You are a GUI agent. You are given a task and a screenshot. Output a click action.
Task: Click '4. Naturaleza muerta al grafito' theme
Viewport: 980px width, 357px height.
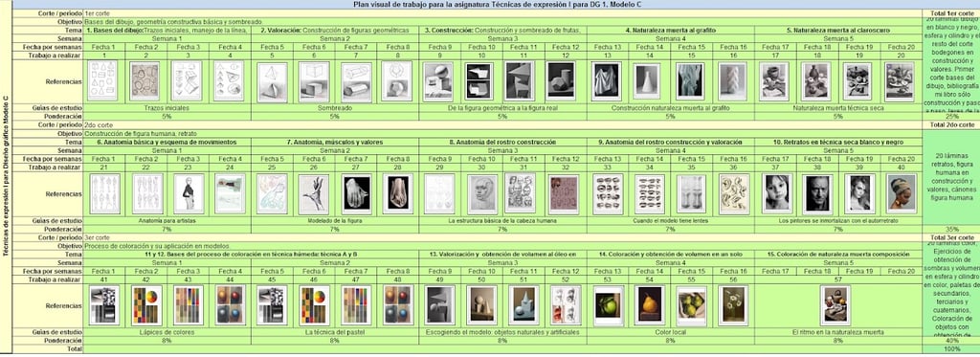pyautogui.click(x=671, y=30)
